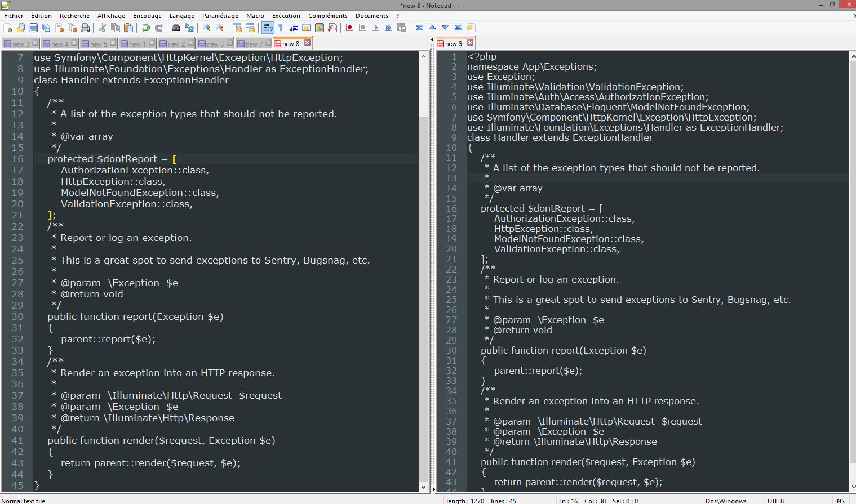Click the New file icon
This screenshot has height=504, width=856.
coord(7,28)
